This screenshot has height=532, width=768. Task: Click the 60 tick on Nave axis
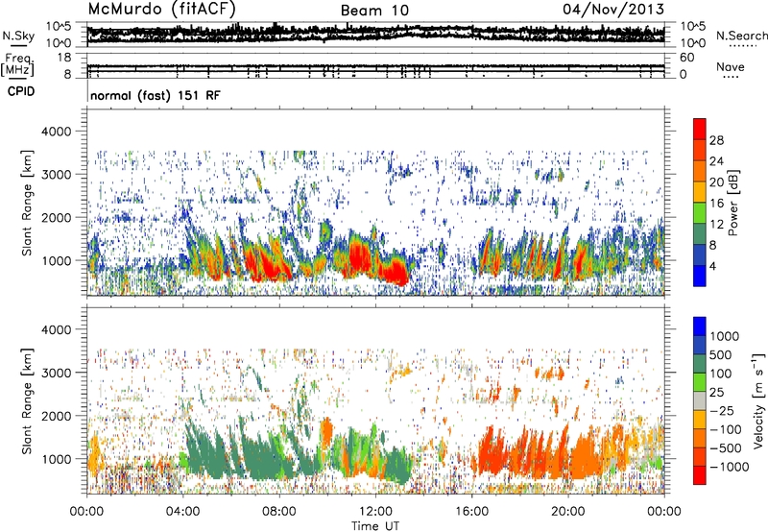tap(686, 58)
